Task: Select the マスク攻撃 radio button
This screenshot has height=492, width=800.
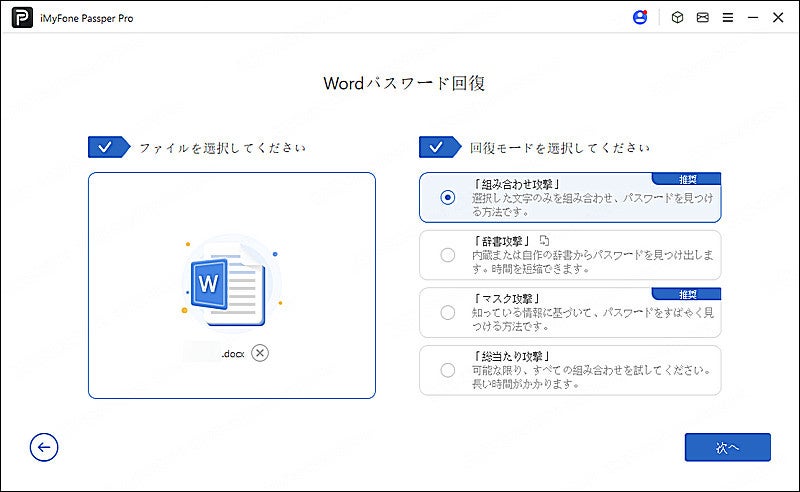Action: pos(447,312)
